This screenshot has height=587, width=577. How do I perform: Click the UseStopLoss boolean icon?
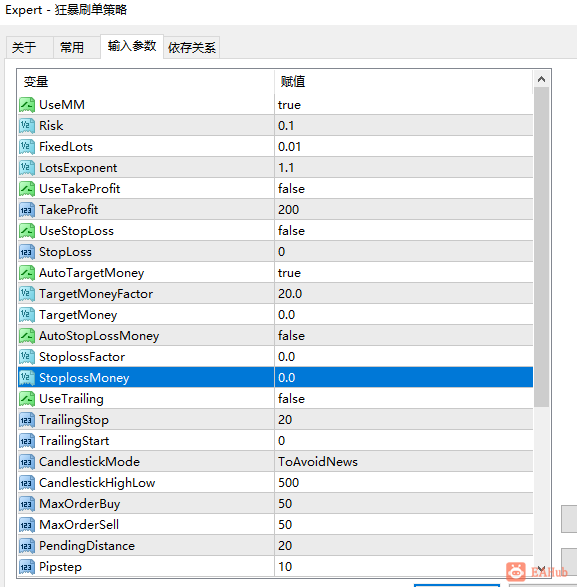coord(27,231)
